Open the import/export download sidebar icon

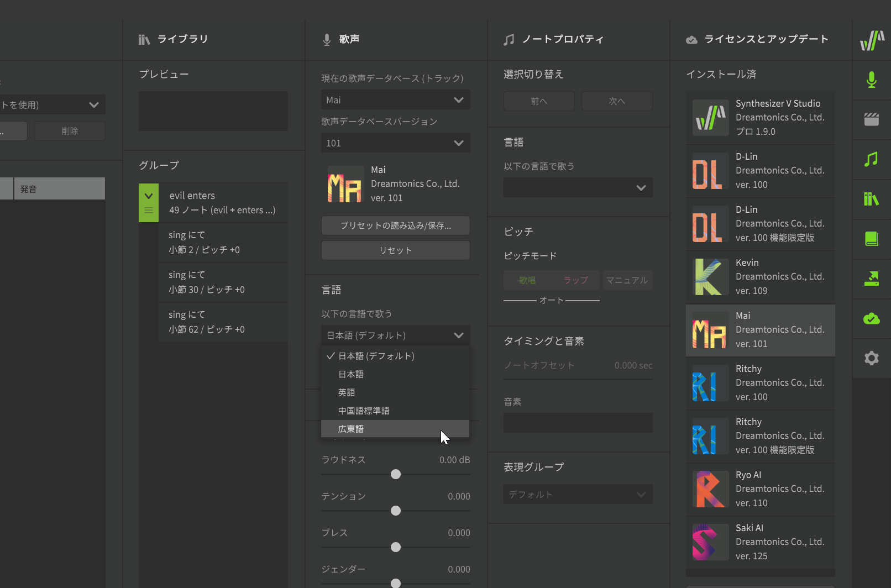(872, 279)
